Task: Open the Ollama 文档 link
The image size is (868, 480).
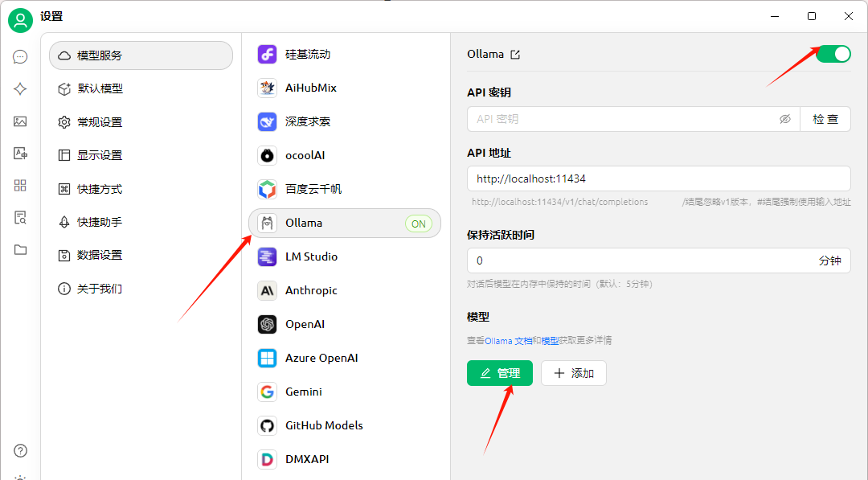Action: [x=509, y=340]
